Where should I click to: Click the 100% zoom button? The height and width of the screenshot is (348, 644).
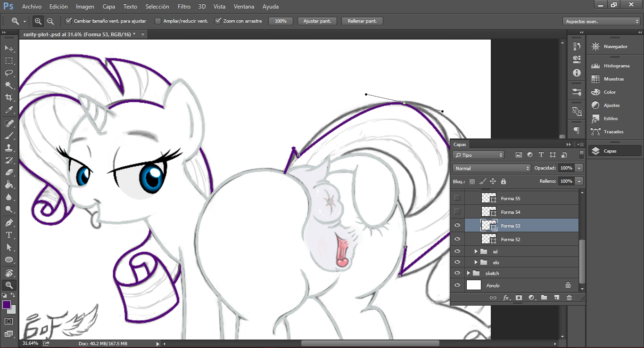tap(281, 21)
